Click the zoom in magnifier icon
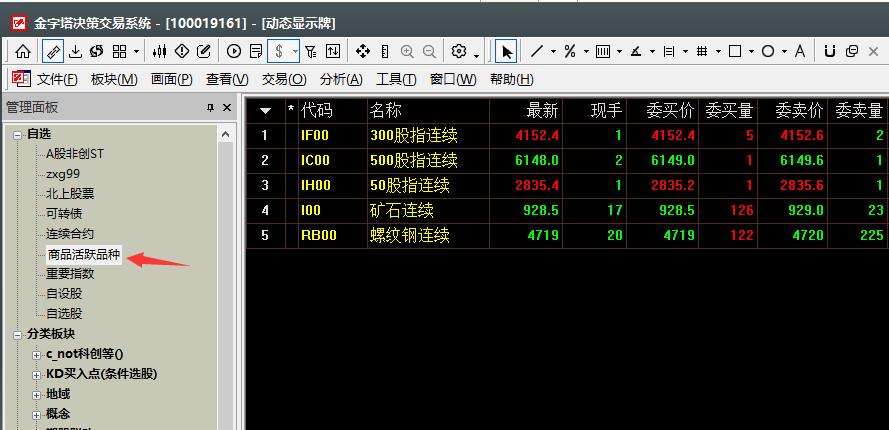The width and height of the screenshot is (889, 430). point(407,52)
